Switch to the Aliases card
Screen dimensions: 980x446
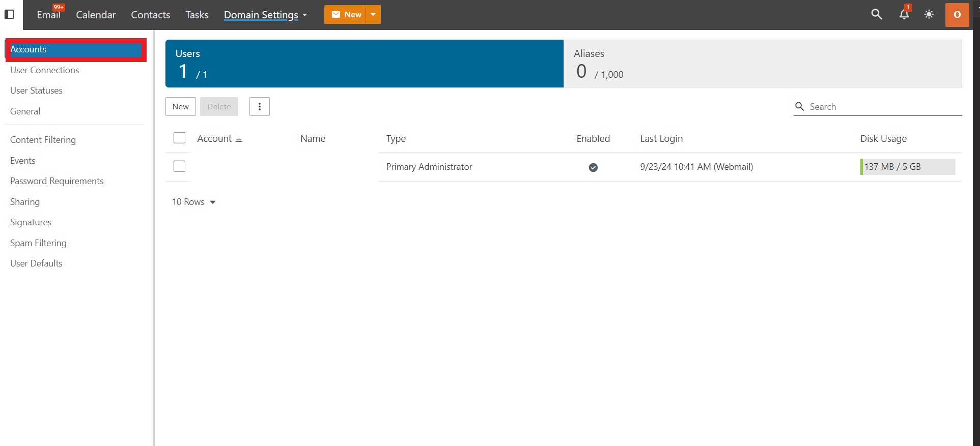click(763, 64)
